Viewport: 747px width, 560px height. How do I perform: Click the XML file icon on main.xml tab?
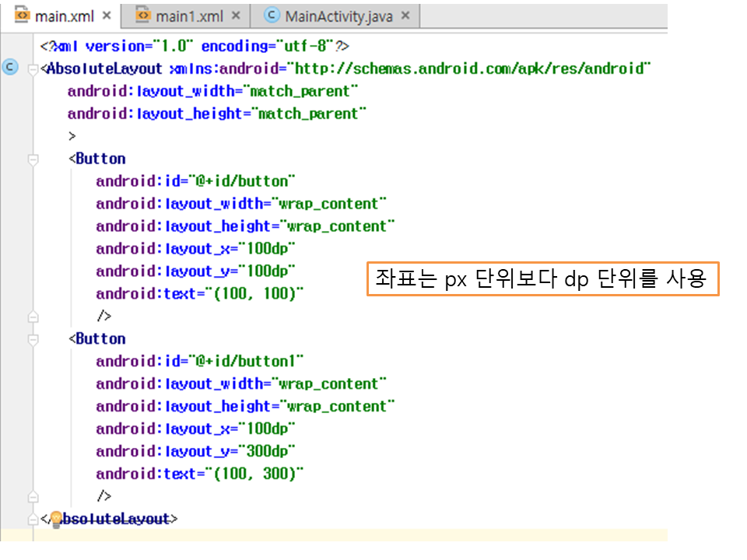click(22, 16)
